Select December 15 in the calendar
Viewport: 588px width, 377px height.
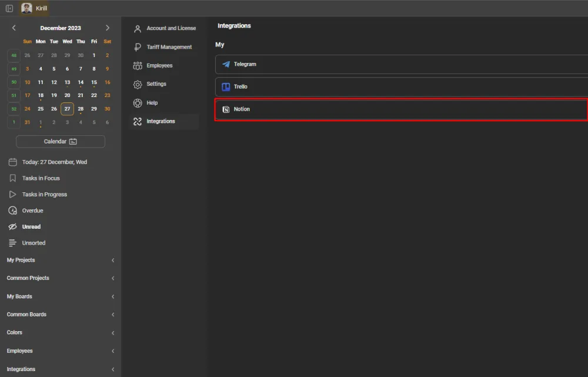click(94, 82)
